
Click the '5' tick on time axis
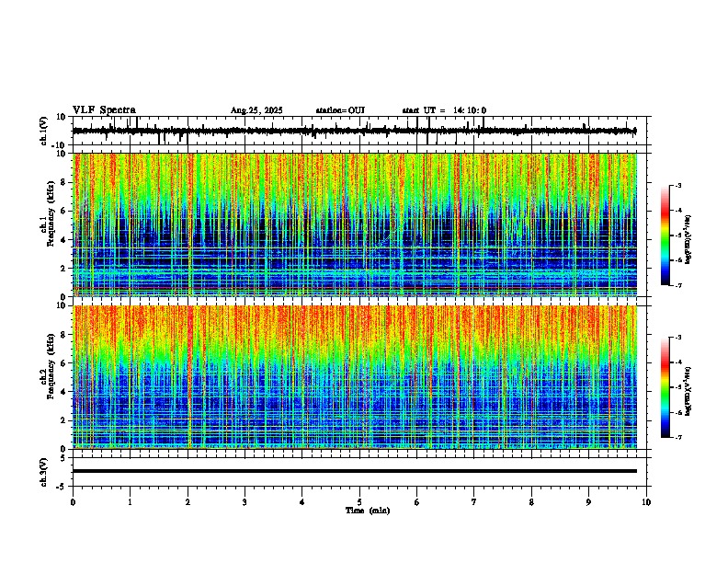[359, 502]
